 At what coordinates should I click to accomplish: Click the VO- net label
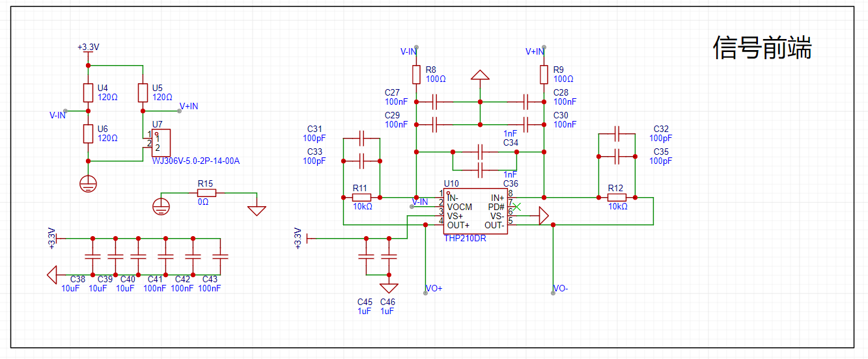coord(560,288)
